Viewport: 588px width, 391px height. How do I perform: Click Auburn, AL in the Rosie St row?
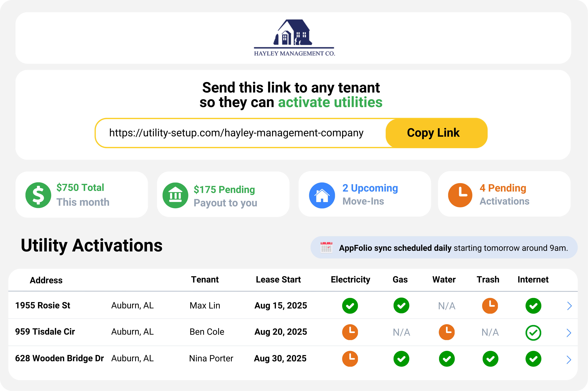point(132,306)
